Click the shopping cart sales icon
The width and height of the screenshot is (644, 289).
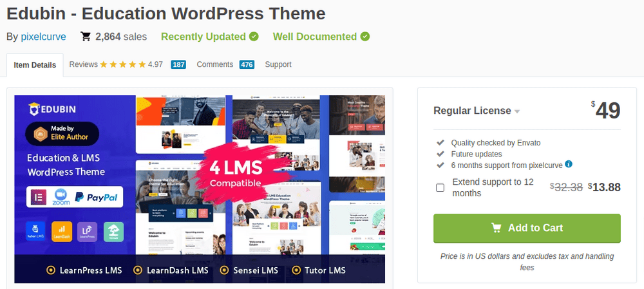point(85,37)
